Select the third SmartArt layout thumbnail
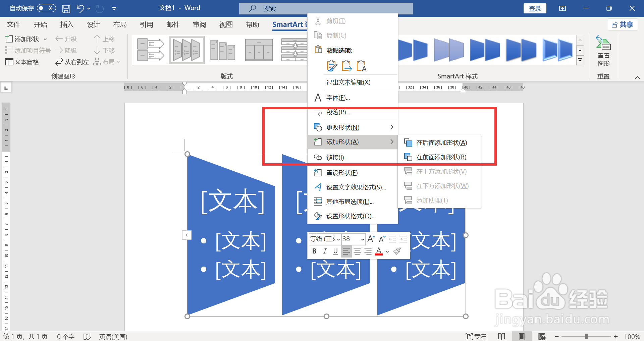 (223, 50)
